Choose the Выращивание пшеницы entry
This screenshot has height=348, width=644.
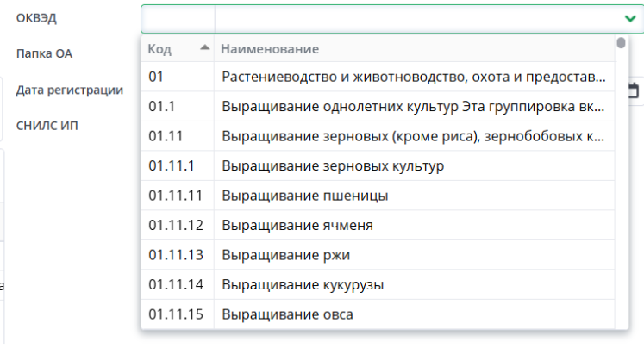(x=379, y=196)
